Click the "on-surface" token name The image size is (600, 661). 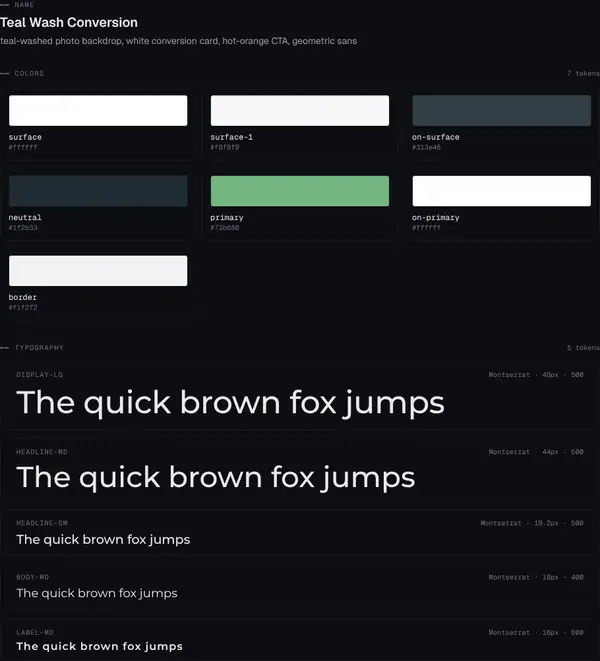[x=436, y=137]
